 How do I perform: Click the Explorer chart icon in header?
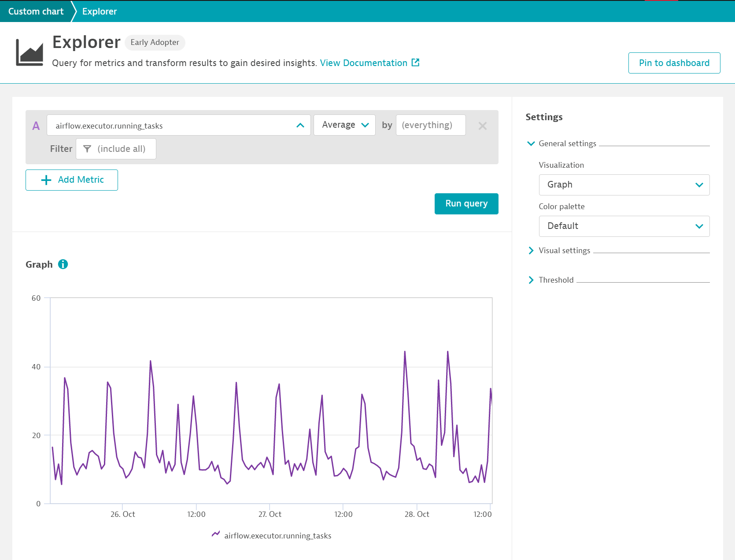click(29, 53)
